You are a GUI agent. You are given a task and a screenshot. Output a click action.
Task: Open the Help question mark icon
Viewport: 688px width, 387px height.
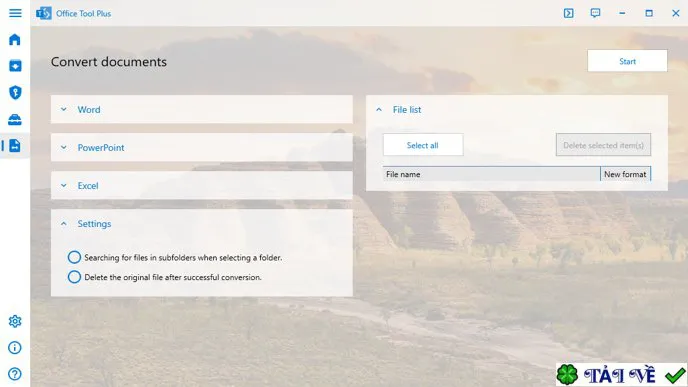click(x=15, y=374)
